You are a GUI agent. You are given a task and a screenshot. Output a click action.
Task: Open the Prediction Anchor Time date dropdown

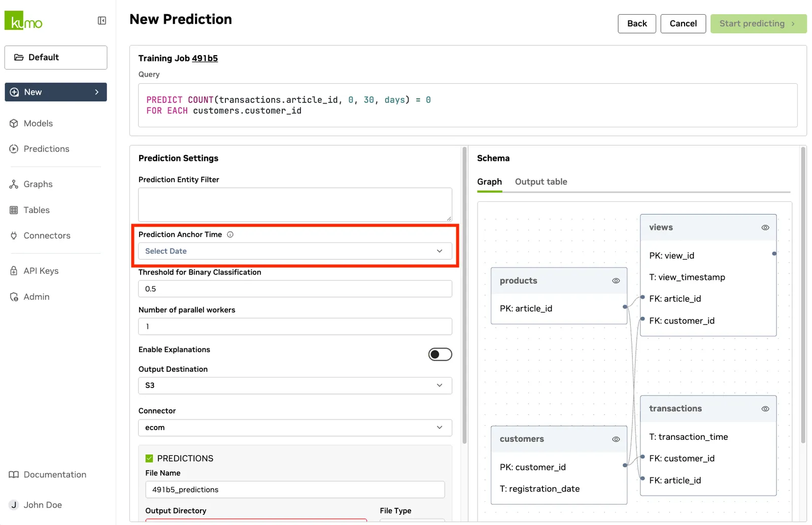coord(295,251)
